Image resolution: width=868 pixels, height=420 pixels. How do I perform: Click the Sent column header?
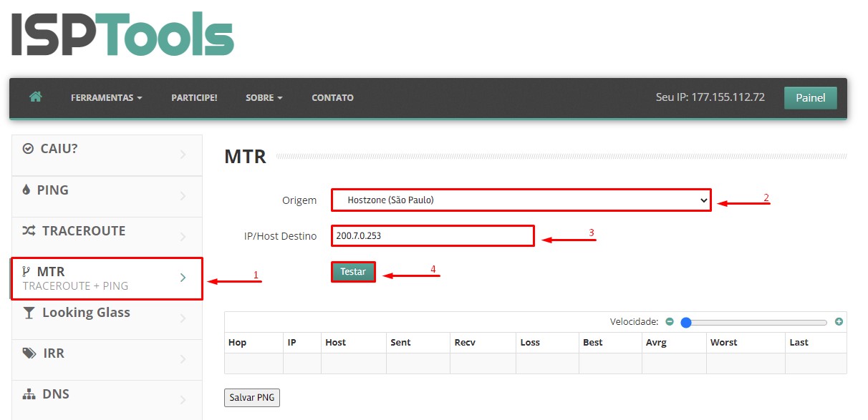click(x=418, y=343)
